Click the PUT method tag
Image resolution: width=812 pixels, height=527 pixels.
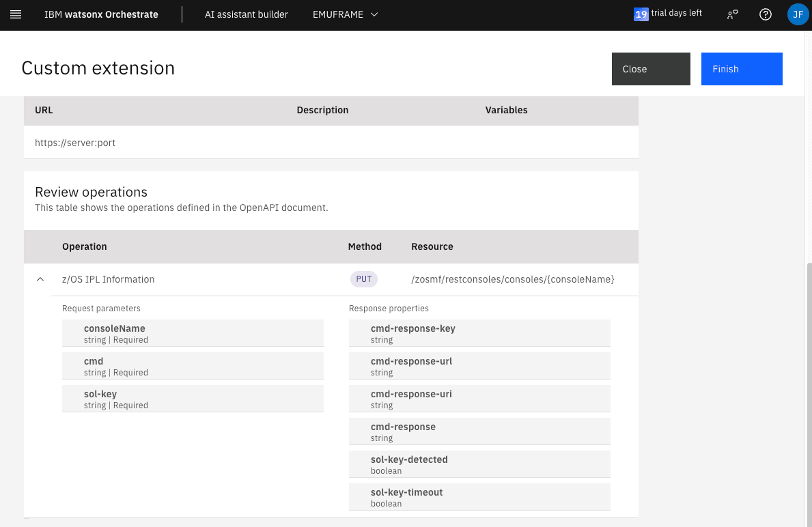pyautogui.click(x=364, y=279)
